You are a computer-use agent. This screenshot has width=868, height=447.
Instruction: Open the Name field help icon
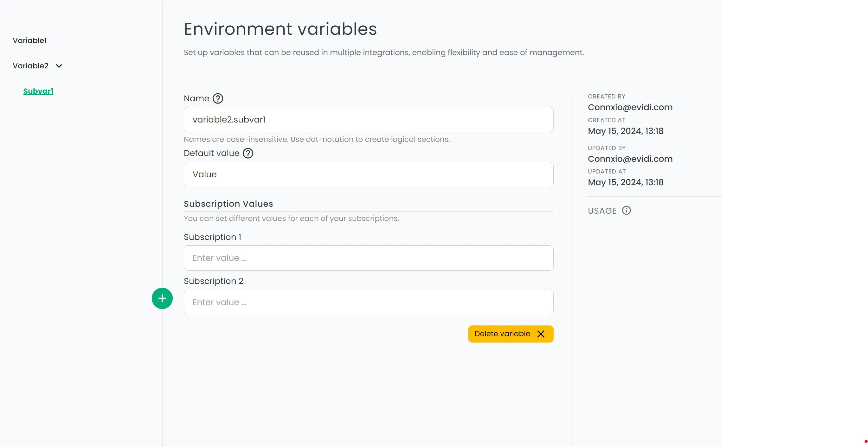click(218, 98)
